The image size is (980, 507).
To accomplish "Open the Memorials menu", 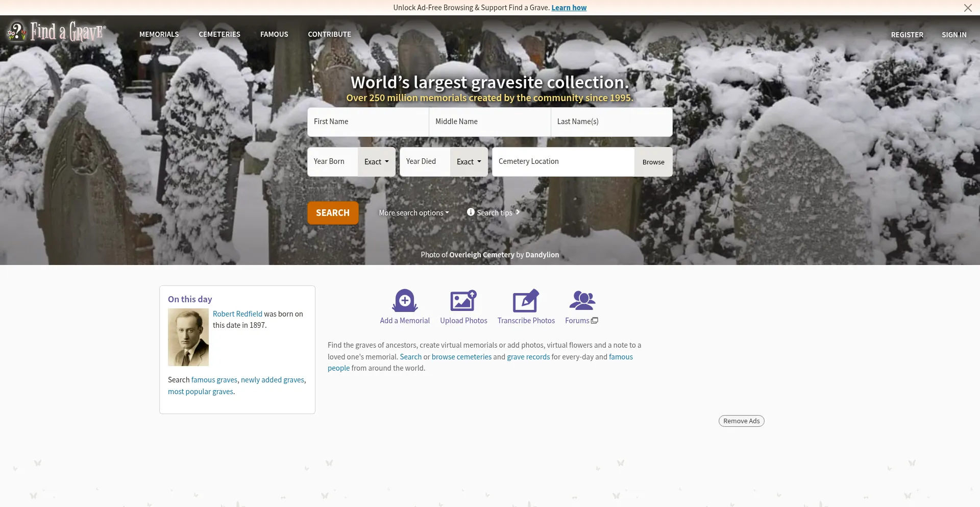I will [x=159, y=34].
